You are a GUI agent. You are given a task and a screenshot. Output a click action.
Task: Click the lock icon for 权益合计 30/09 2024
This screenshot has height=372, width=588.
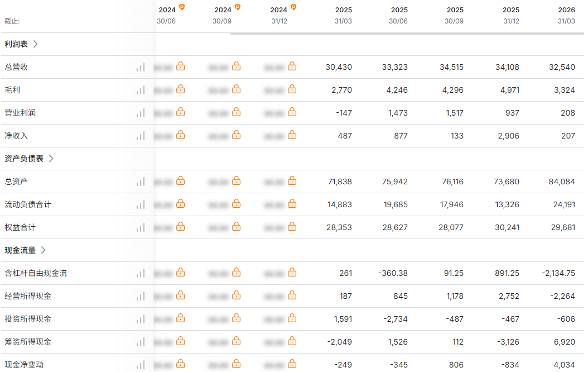point(236,227)
